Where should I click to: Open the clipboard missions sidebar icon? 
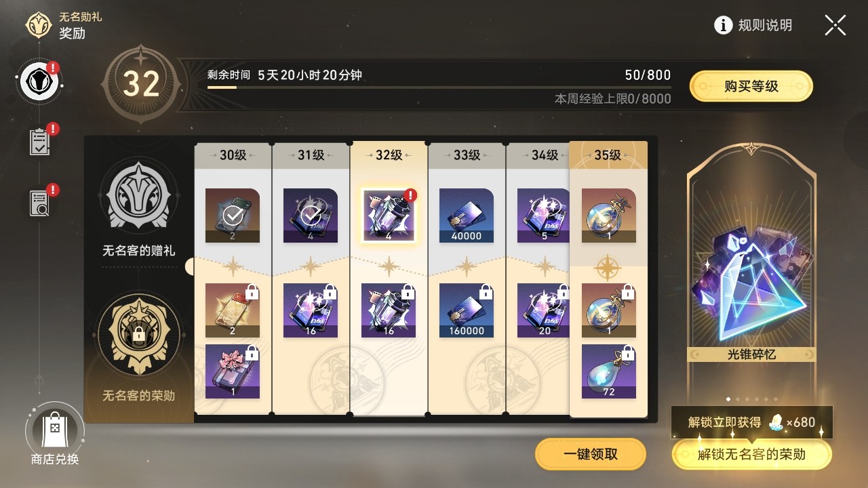point(40,142)
